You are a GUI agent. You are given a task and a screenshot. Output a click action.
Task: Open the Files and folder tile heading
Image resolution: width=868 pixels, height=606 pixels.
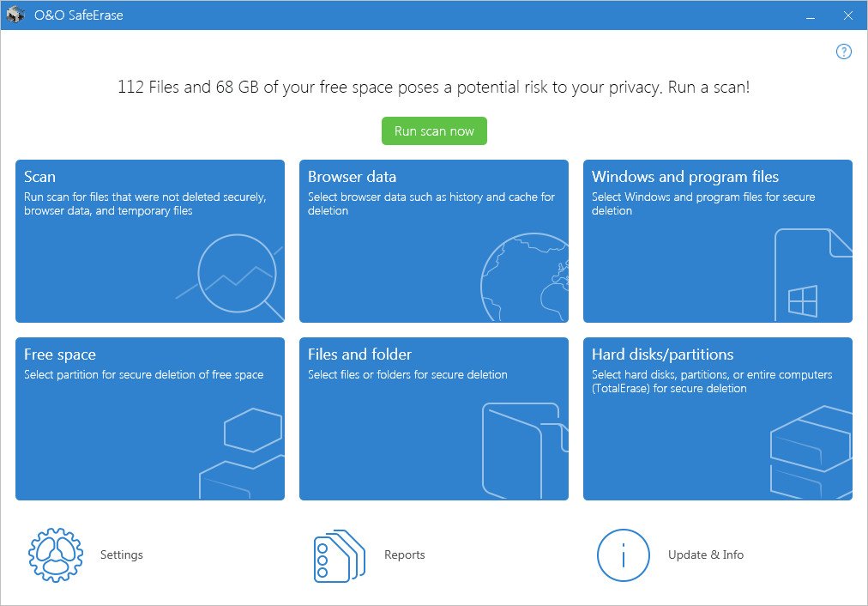pyautogui.click(x=359, y=355)
